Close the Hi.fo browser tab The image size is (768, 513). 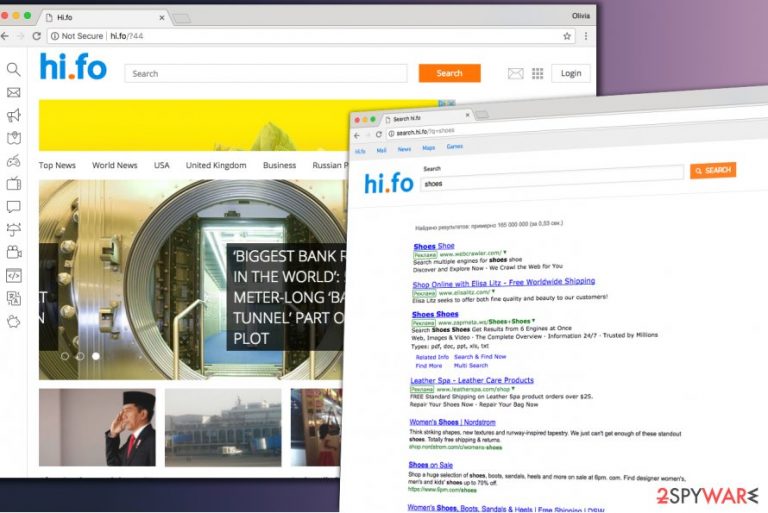pos(162,18)
